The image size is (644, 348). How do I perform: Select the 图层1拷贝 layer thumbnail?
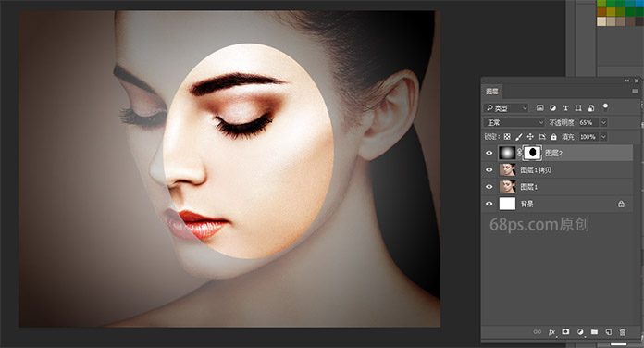(x=507, y=169)
